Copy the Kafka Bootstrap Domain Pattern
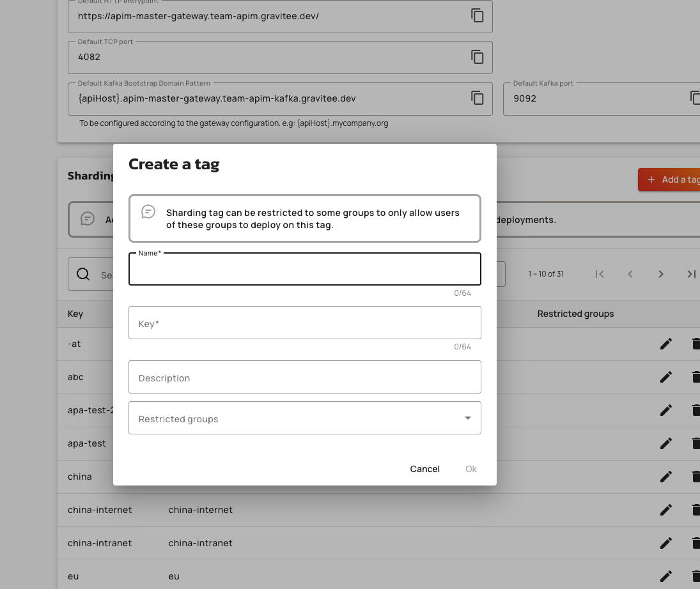 (477, 98)
